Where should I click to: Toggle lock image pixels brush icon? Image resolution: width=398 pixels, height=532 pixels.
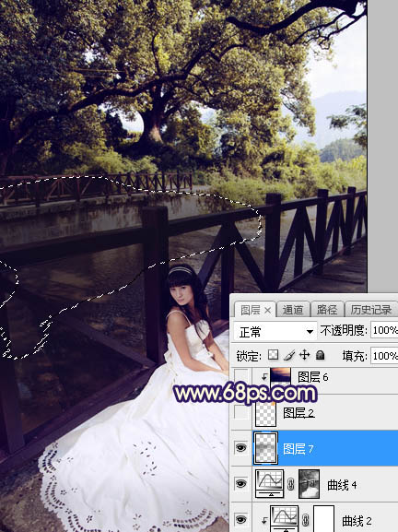click(289, 355)
